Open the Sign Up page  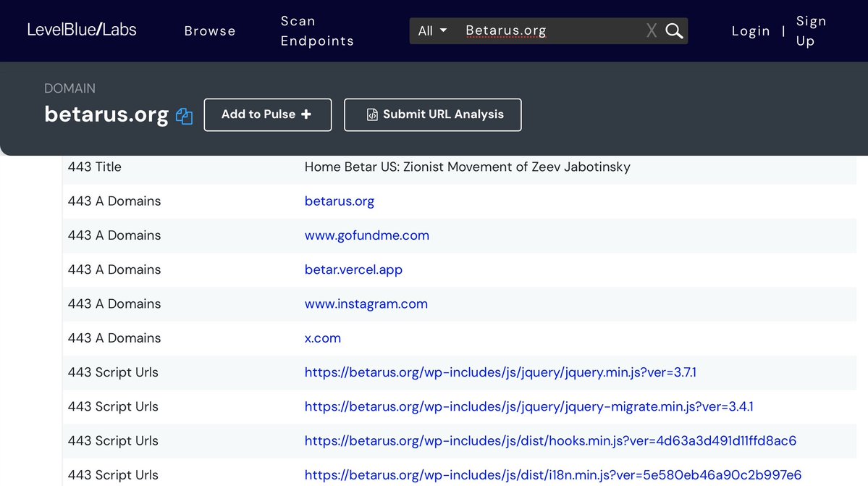(810, 31)
